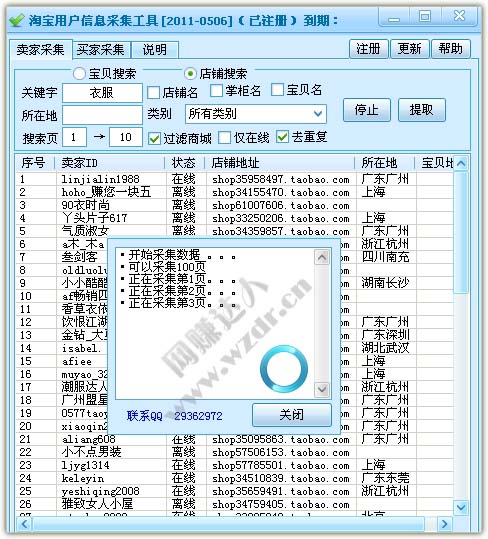Click the 四川南充 location cell
The image size is (488, 539).
point(385,257)
